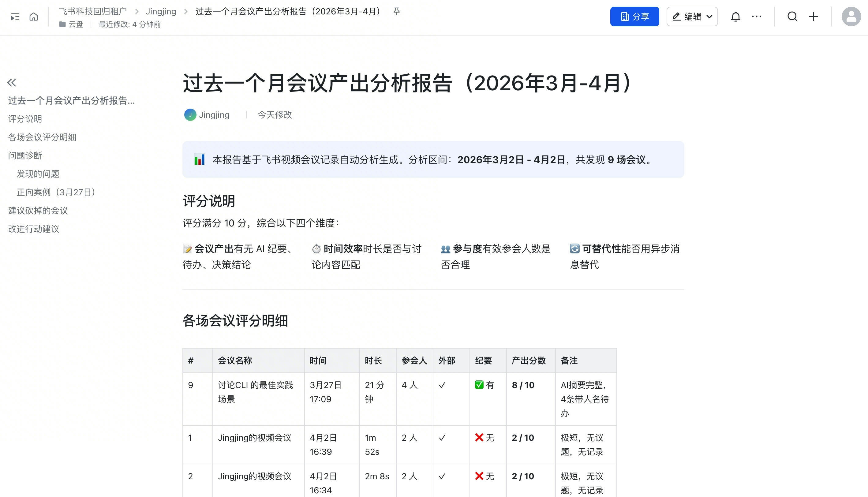Screen dimensions: 868x497
Task: Click the 参会人 column header
Action: click(x=414, y=361)
